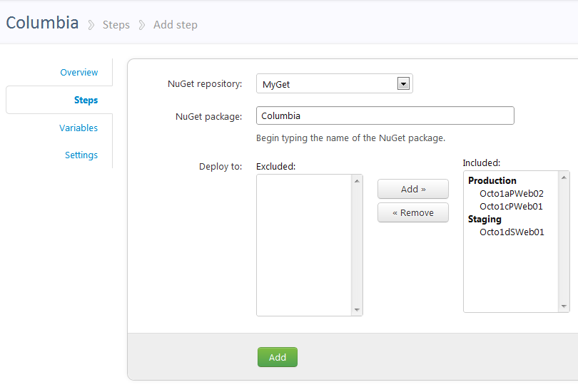This screenshot has width=578, height=392.
Task: Click the NuGet package input field
Action: click(385, 115)
